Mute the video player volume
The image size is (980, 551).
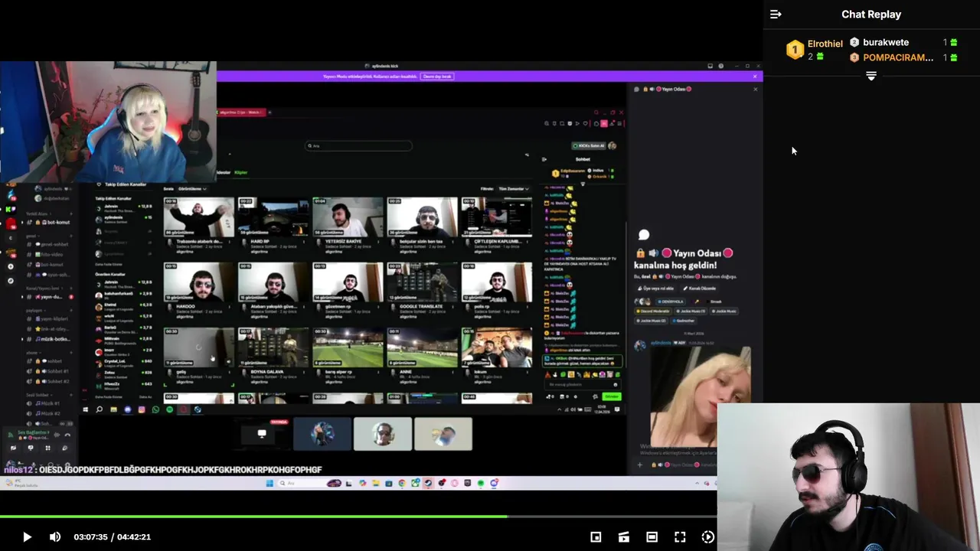[x=55, y=537]
